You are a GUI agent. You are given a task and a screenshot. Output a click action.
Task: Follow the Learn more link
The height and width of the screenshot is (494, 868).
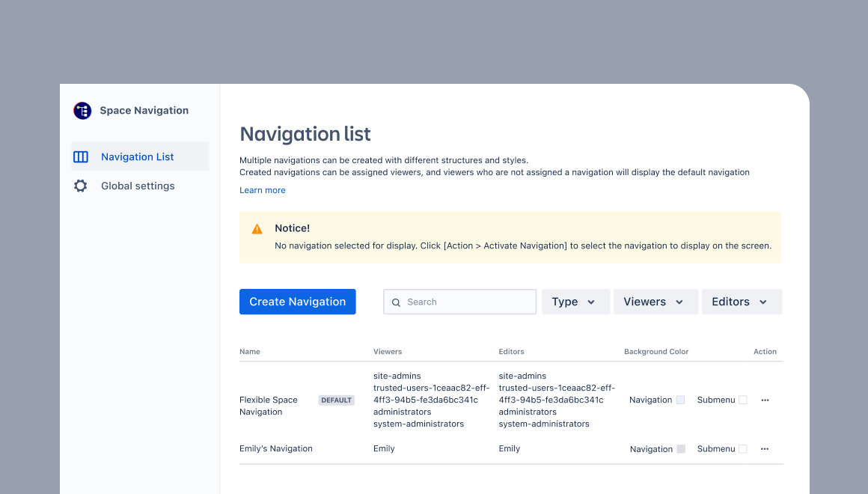263,190
